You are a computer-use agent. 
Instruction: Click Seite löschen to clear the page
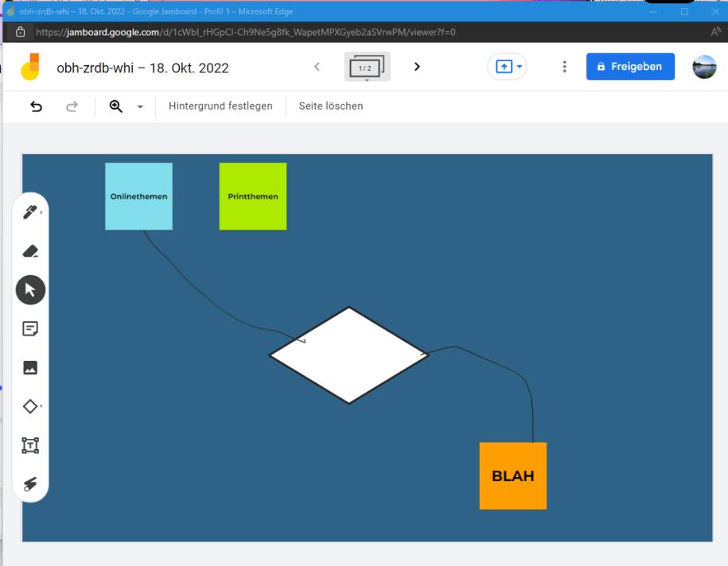(x=329, y=106)
